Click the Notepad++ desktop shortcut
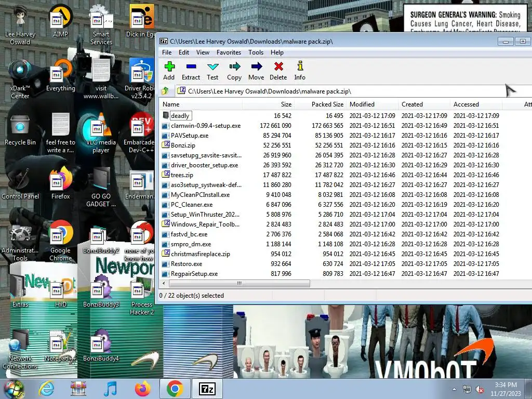 [60, 345]
